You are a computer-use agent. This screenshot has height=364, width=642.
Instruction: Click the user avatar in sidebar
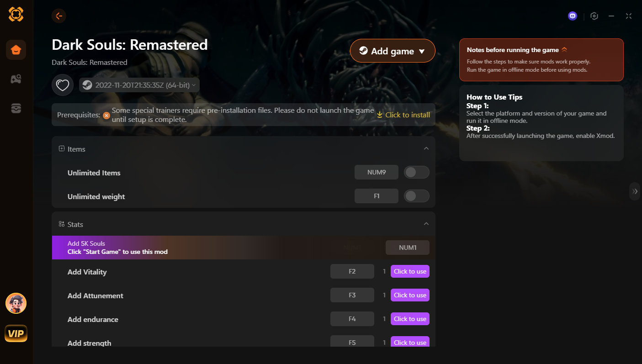pyautogui.click(x=16, y=303)
